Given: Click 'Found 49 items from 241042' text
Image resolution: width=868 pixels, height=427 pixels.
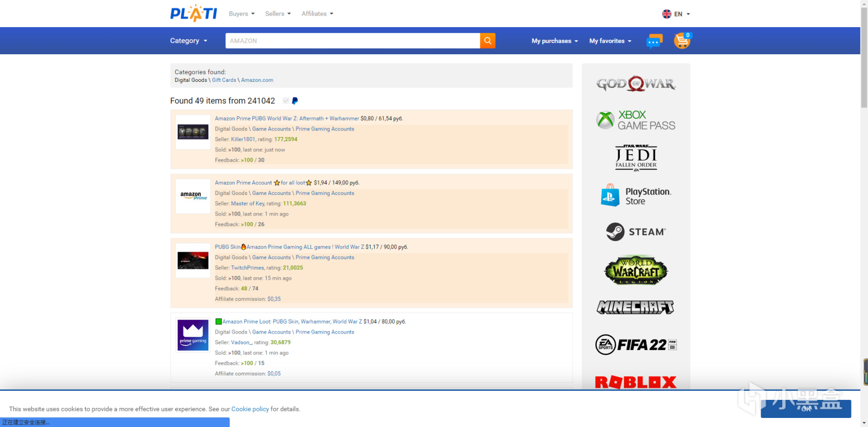Looking at the screenshot, I should point(223,101).
